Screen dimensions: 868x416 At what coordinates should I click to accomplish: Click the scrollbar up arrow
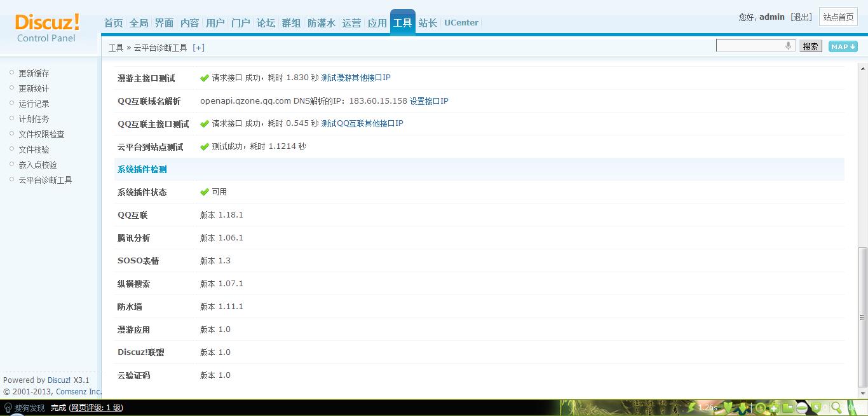coord(862,67)
